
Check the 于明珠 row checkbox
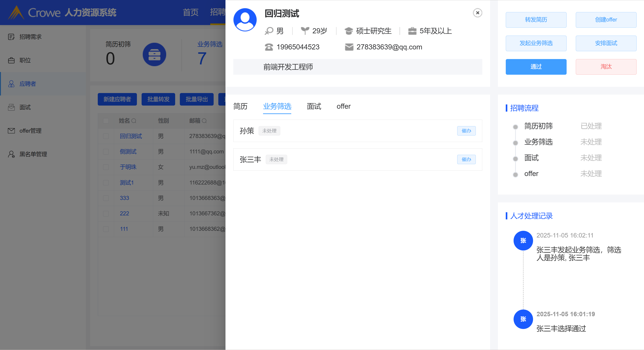tap(106, 167)
